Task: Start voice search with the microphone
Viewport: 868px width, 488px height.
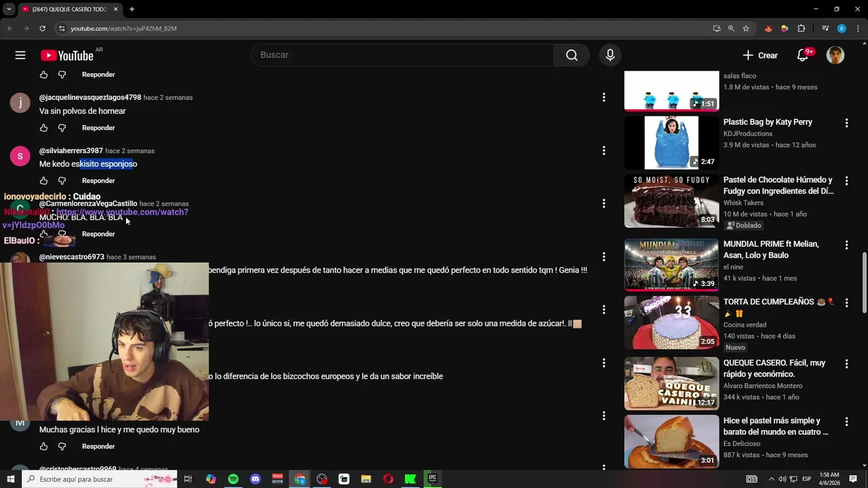Action: [610, 55]
